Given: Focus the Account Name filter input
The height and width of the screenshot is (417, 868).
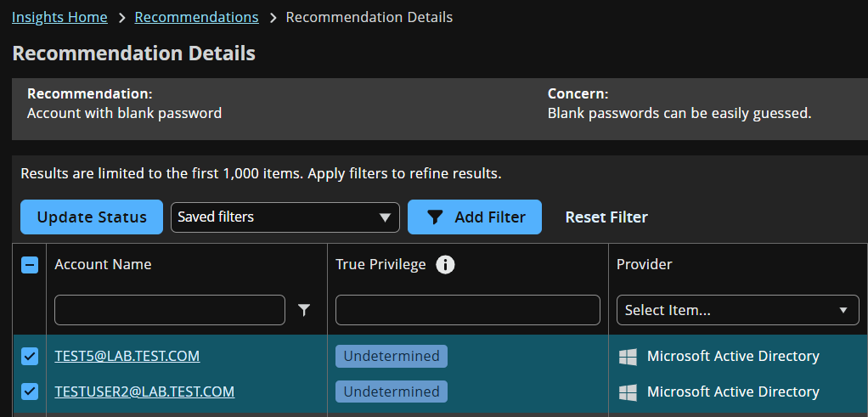Looking at the screenshot, I should [x=170, y=310].
